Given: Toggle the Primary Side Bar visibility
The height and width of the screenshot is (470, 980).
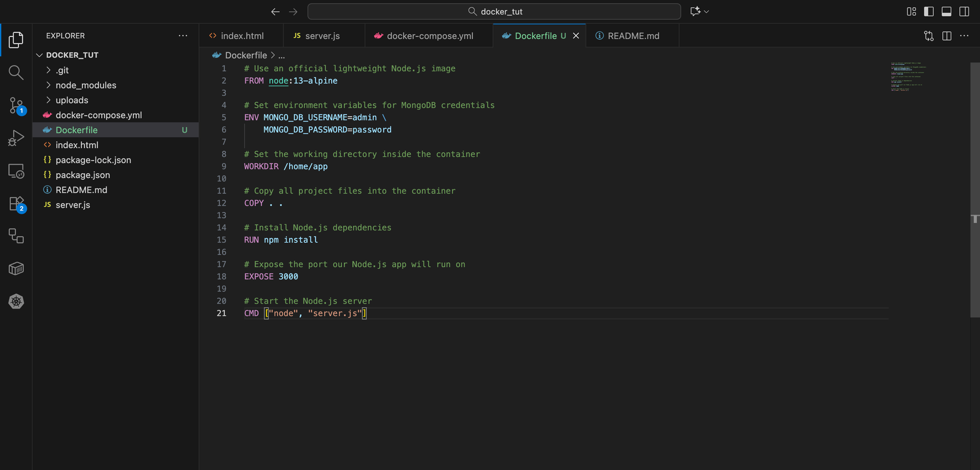Looking at the screenshot, I should click(929, 11).
